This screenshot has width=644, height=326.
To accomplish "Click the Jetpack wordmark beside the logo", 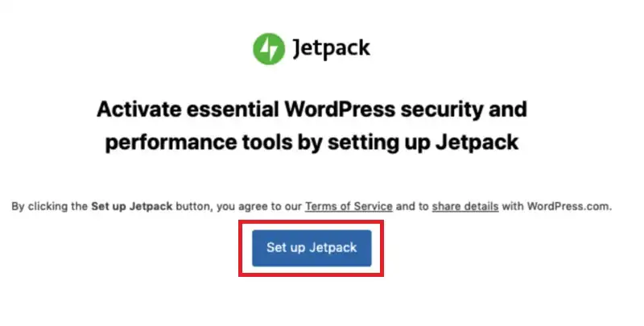I will [x=332, y=48].
